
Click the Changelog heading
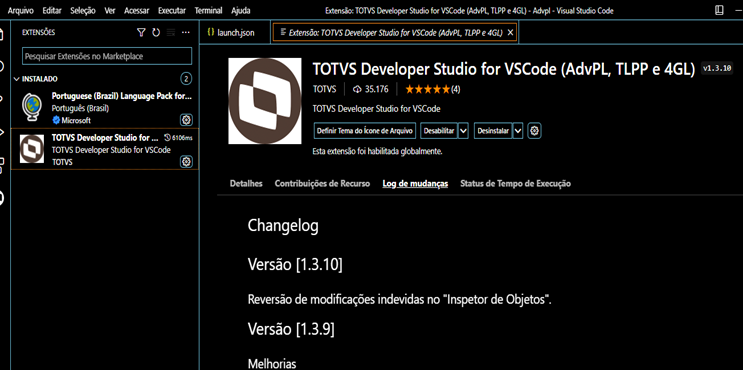click(283, 226)
